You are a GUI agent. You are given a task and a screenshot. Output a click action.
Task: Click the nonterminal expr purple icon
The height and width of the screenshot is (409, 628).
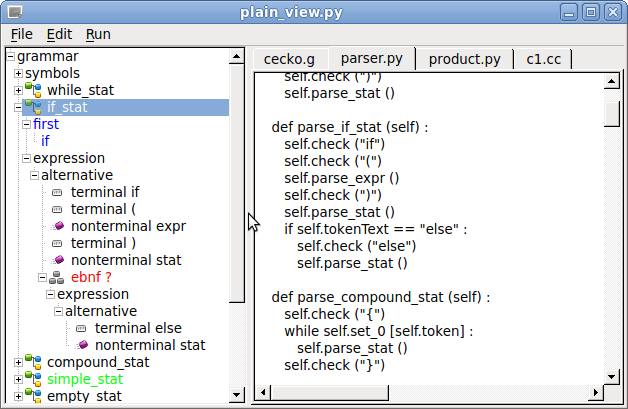[x=58, y=226]
